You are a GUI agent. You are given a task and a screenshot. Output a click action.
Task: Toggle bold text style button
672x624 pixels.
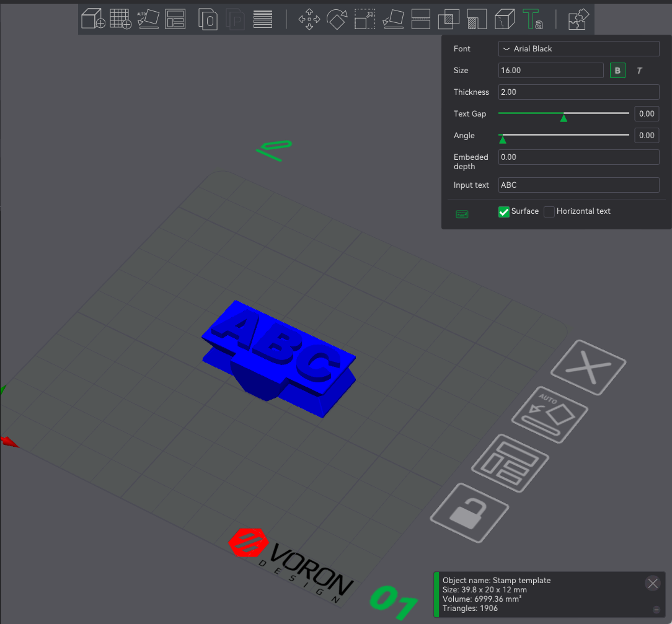pyautogui.click(x=617, y=70)
